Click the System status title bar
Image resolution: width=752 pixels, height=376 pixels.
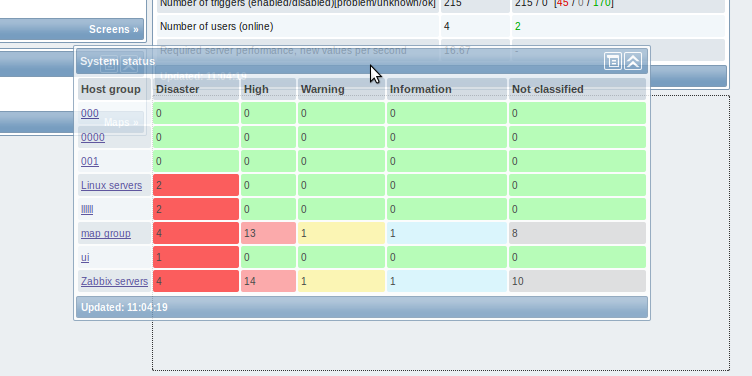[362, 61]
